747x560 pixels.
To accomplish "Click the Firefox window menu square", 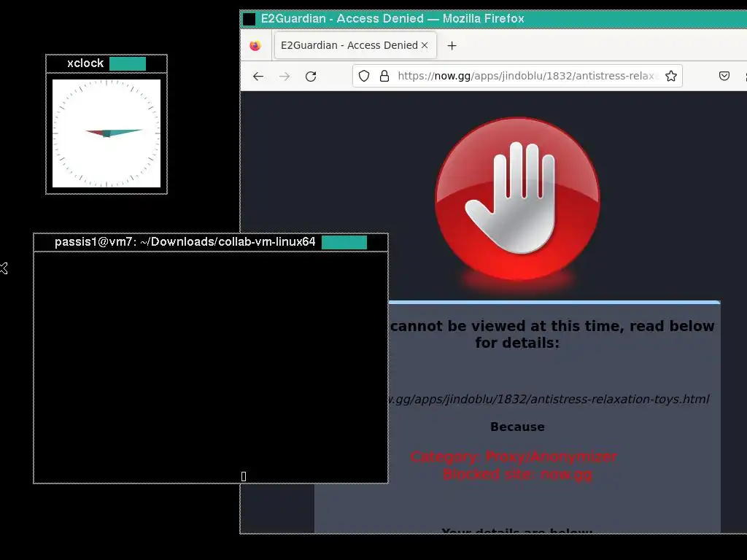I will click(249, 19).
